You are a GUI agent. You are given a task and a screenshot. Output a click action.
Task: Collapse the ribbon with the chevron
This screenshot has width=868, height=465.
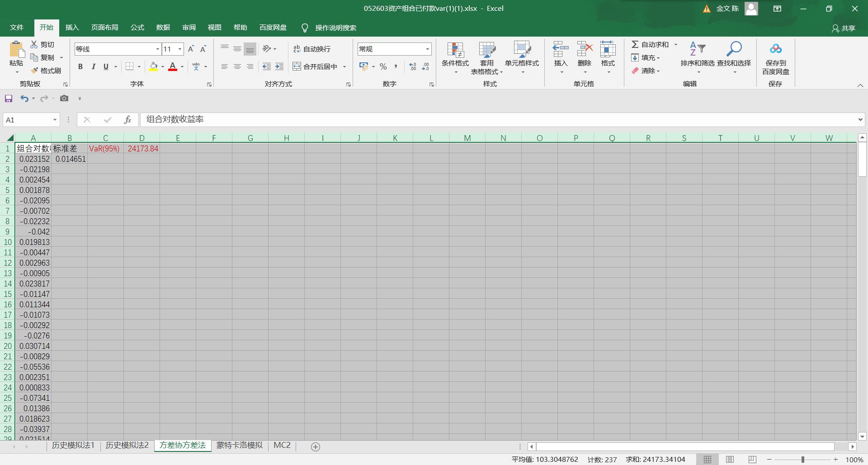pyautogui.click(x=860, y=85)
